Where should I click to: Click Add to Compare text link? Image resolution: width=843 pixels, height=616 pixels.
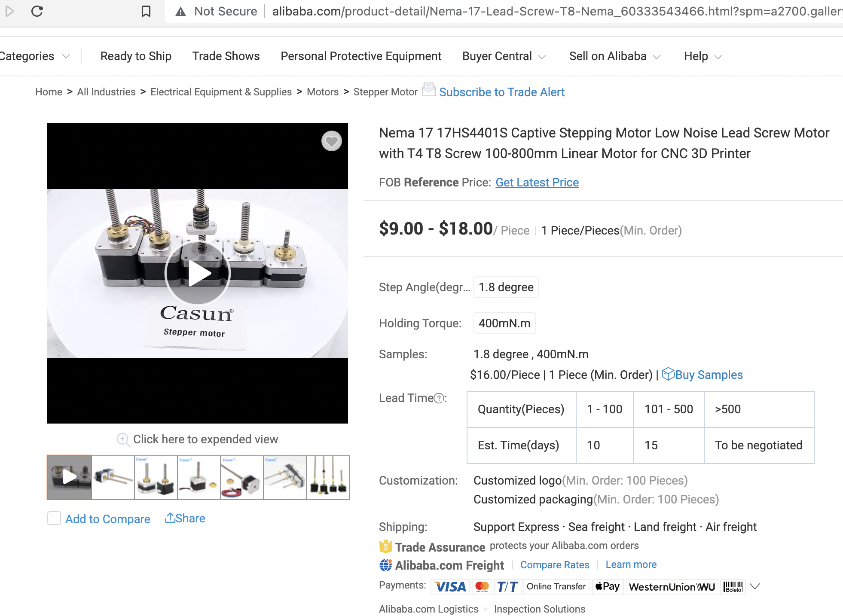pyautogui.click(x=108, y=519)
